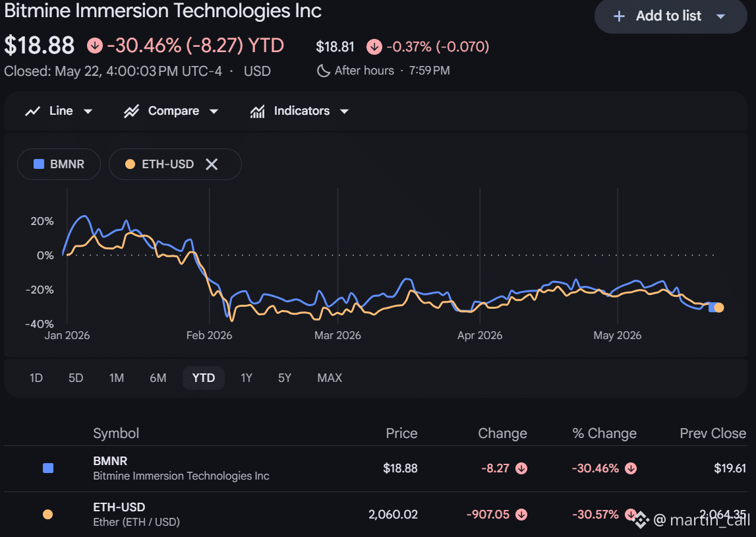Select the 5Y time range tab
This screenshot has width=756, height=537.
[285, 378]
